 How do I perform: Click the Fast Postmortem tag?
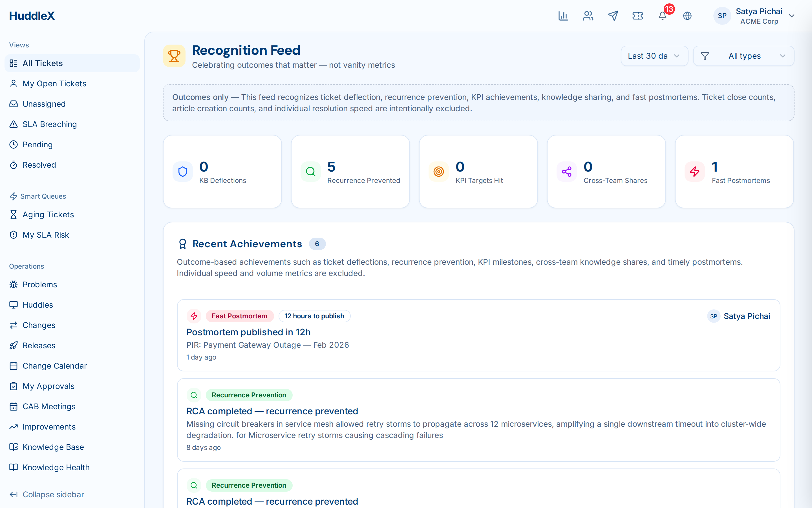[x=240, y=316]
